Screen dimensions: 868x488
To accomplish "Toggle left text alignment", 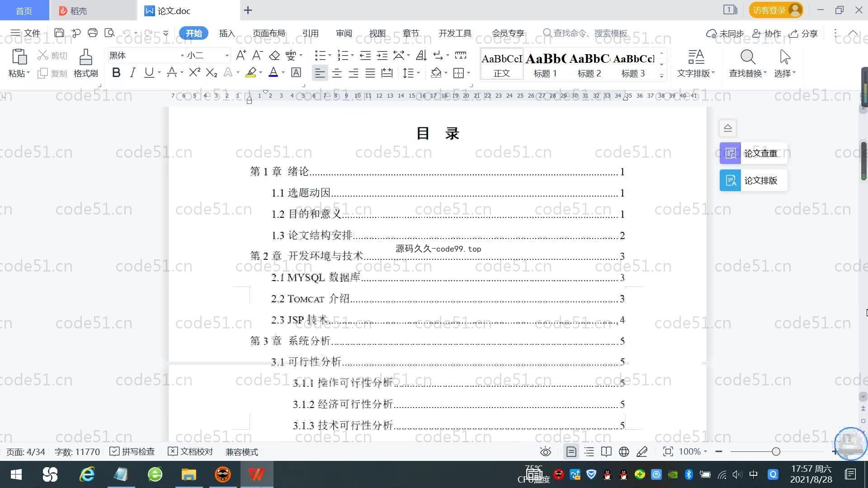I will point(320,73).
